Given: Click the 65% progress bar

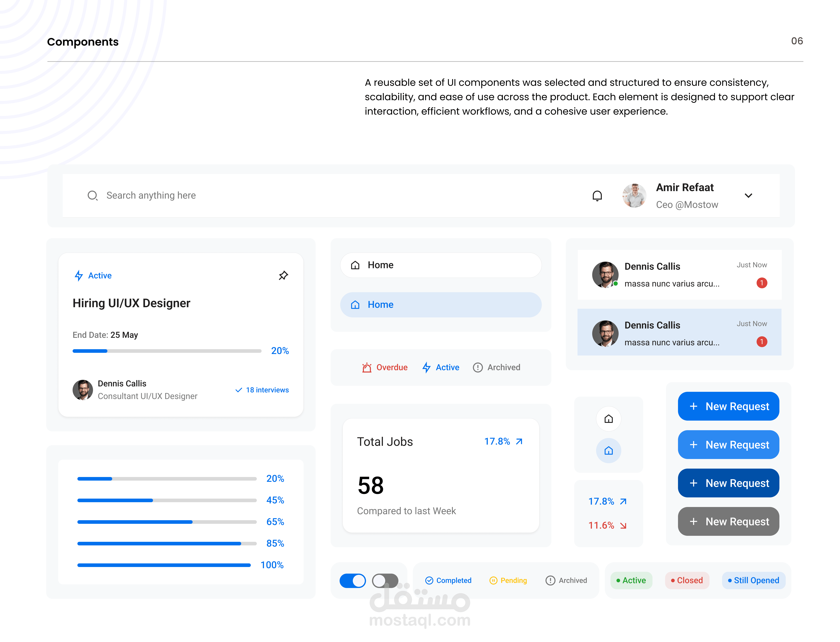Looking at the screenshot, I should click(x=167, y=522).
